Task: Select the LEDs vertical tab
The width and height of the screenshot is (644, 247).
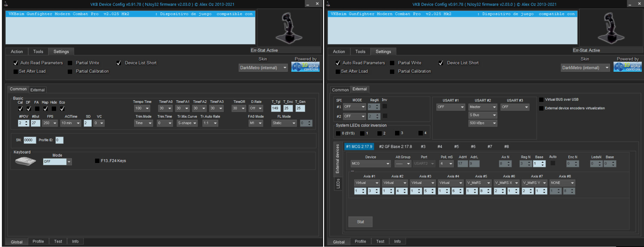Action: [x=338, y=184]
